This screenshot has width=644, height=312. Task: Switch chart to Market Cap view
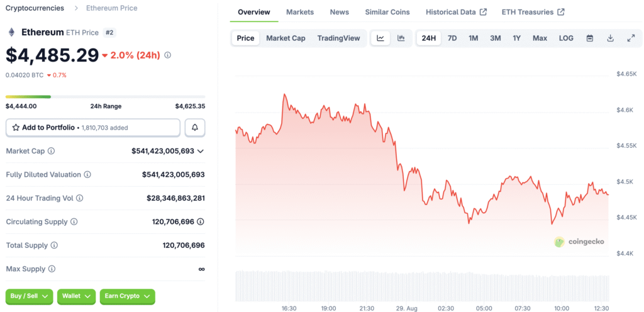pyautogui.click(x=286, y=38)
